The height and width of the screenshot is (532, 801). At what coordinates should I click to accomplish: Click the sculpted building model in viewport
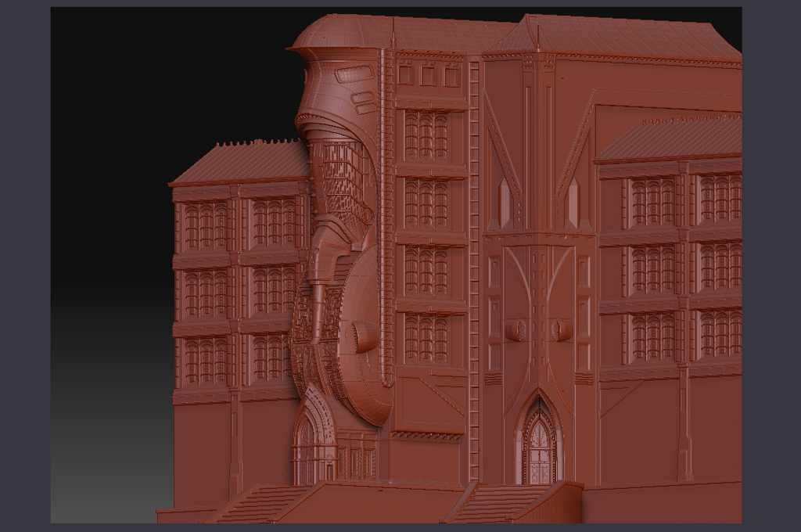[x=450, y=269]
